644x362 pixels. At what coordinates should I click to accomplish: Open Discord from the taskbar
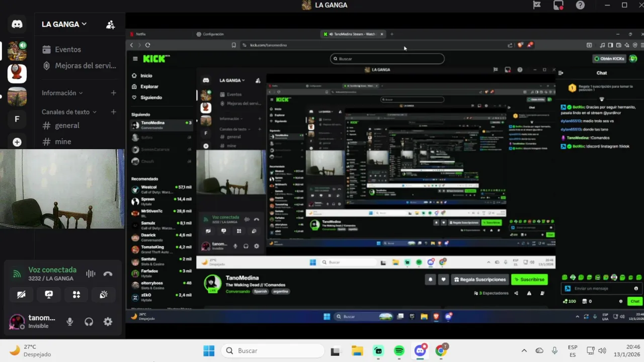pyautogui.click(x=420, y=350)
